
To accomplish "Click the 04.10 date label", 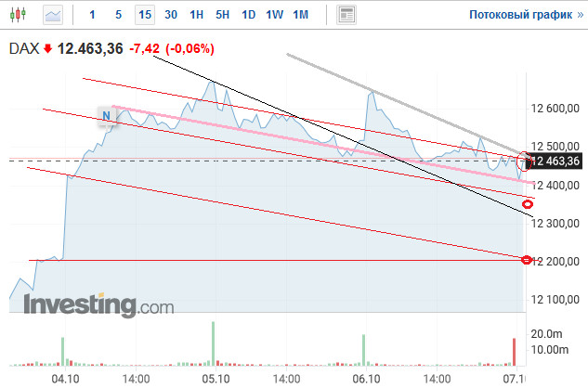I will coord(65,379).
